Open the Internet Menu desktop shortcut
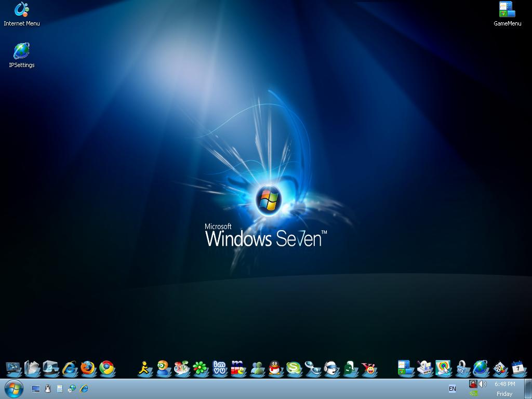The width and height of the screenshot is (532, 399). (x=22, y=14)
